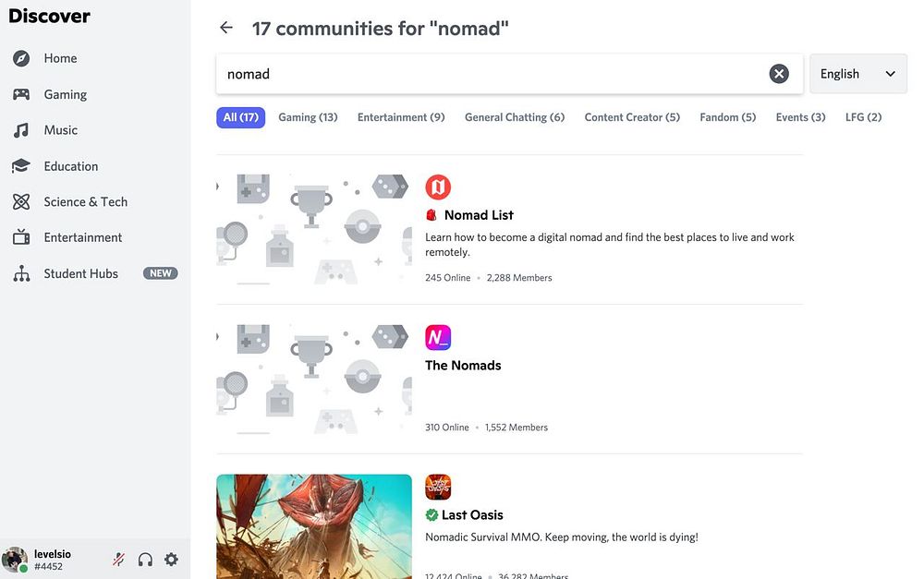Filter results by Content Creator (5)
924x579 pixels.
(632, 117)
